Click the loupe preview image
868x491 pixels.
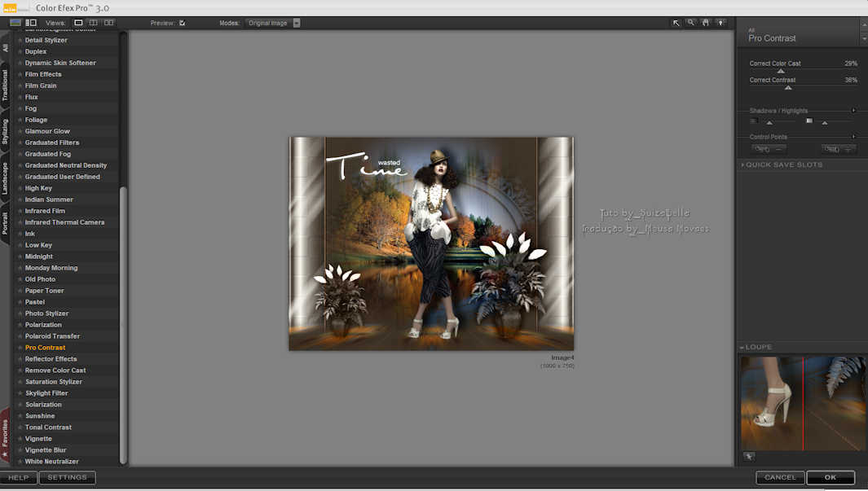click(x=804, y=404)
